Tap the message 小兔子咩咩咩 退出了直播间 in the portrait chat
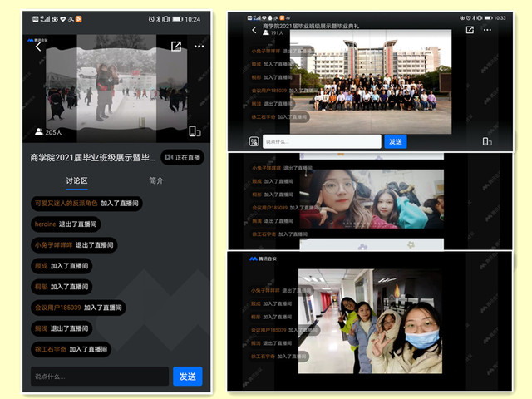The image size is (532, 399). 74,245
